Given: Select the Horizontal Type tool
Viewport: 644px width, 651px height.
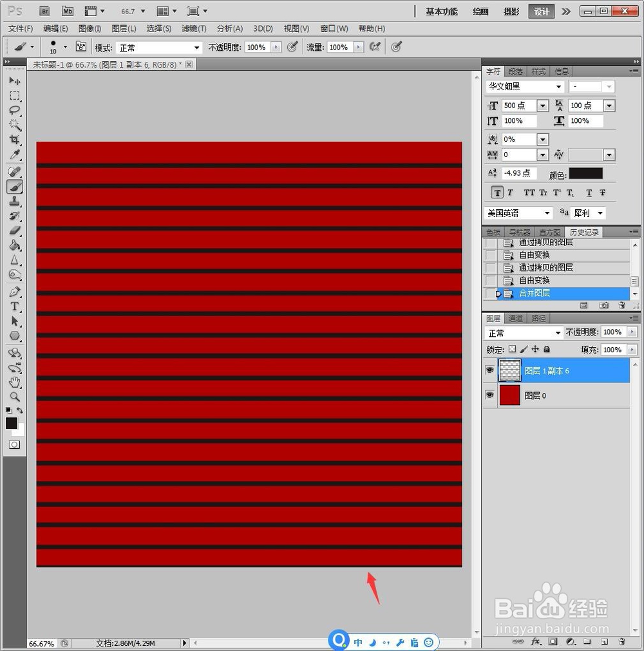Looking at the screenshot, I should click(x=15, y=307).
